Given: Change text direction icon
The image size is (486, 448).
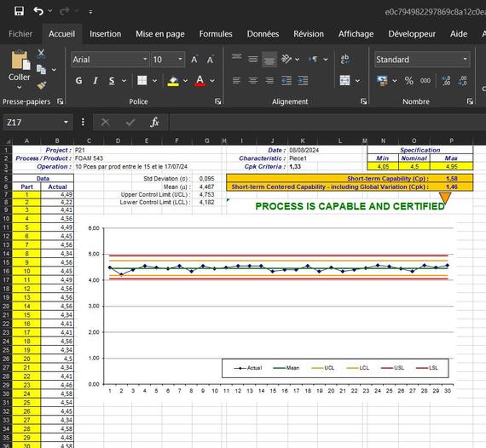Looking at the screenshot, I should click(x=313, y=59).
